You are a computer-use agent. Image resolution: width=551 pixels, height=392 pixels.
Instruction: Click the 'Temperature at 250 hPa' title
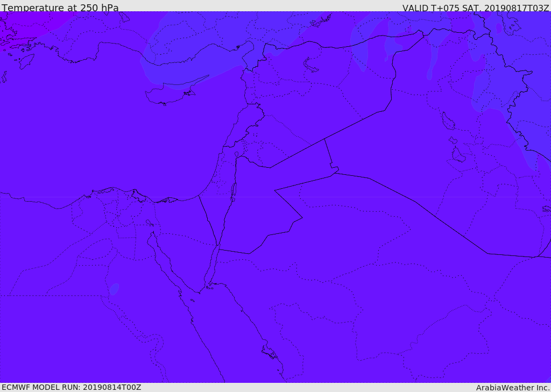(x=60, y=8)
